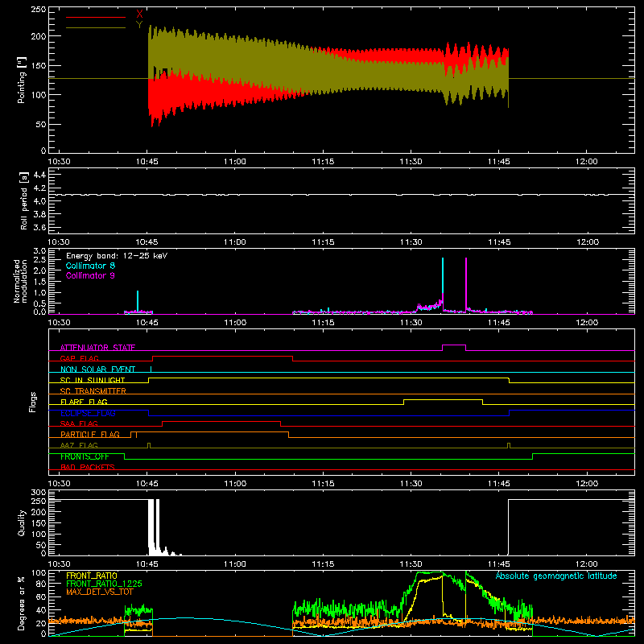
Task: Click '12:00' tick under Pointing panel
Action: point(587,162)
